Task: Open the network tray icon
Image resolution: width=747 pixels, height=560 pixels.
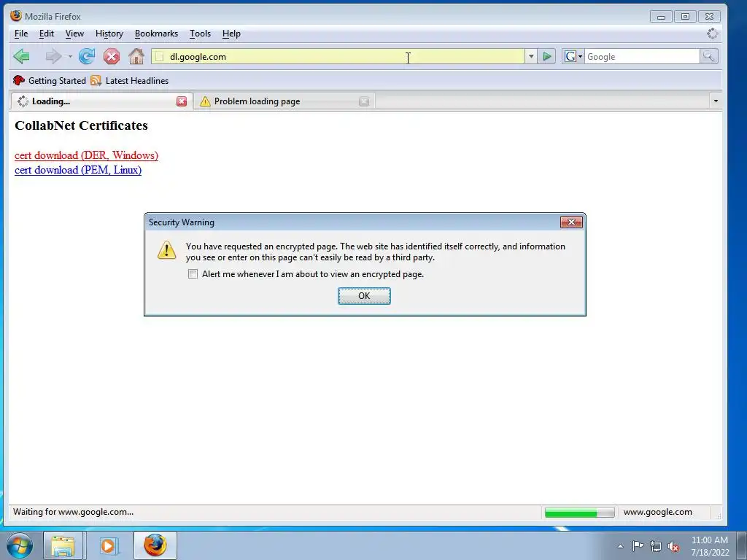Action: point(656,546)
